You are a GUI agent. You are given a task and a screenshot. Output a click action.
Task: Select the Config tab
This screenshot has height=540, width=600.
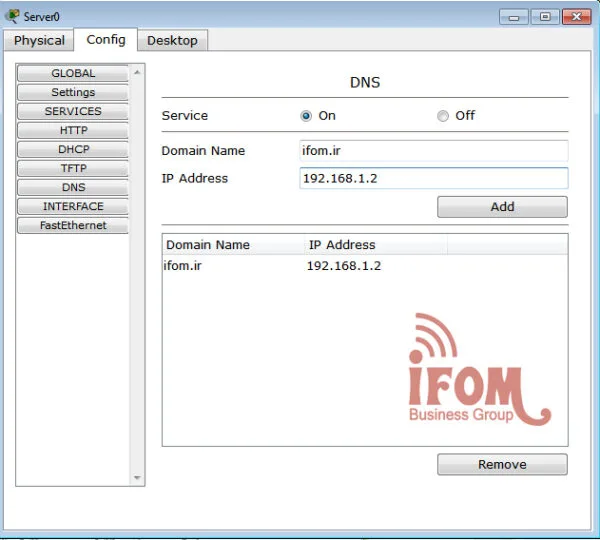106,39
